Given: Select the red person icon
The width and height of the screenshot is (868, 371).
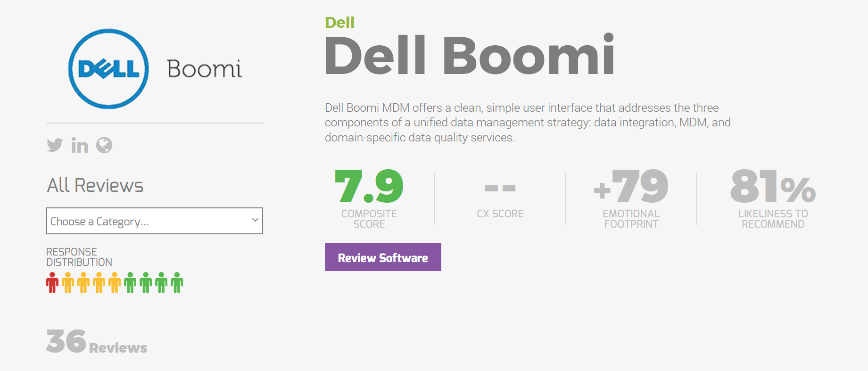Looking at the screenshot, I should tap(52, 283).
